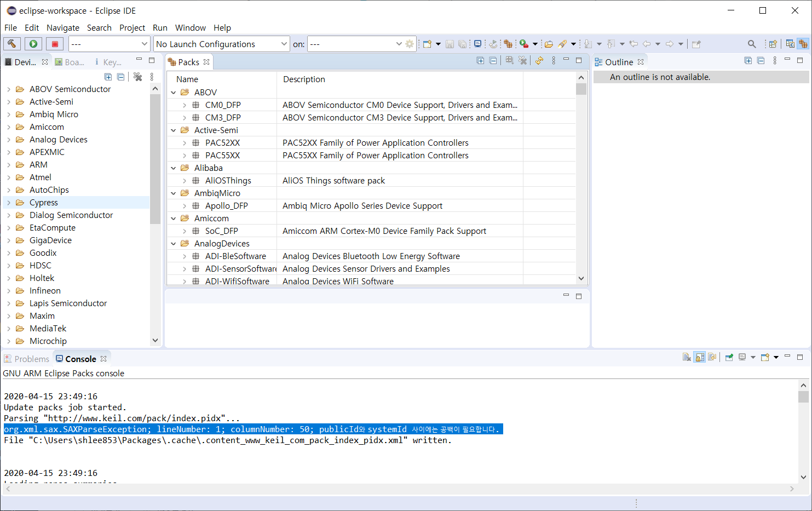The width and height of the screenshot is (812, 511).
Task: Click the New wizard toolbar icon
Action: (x=427, y=44)
